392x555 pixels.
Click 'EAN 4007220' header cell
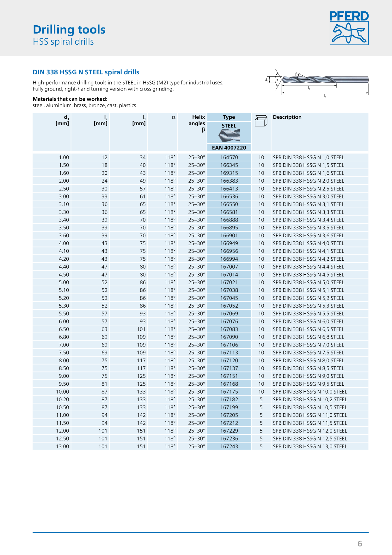click(x=229, y=147)
